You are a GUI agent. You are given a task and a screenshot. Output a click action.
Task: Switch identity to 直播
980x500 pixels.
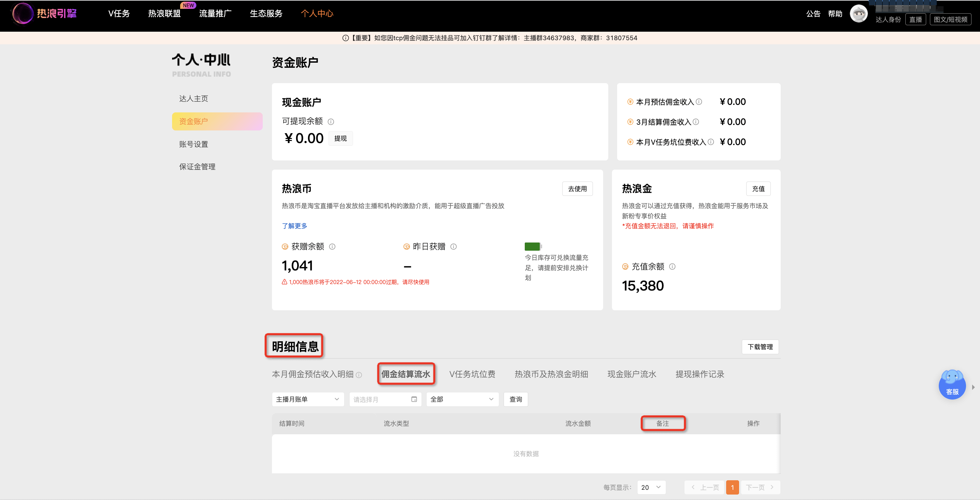pyautogui.click(x=915, y=19)
